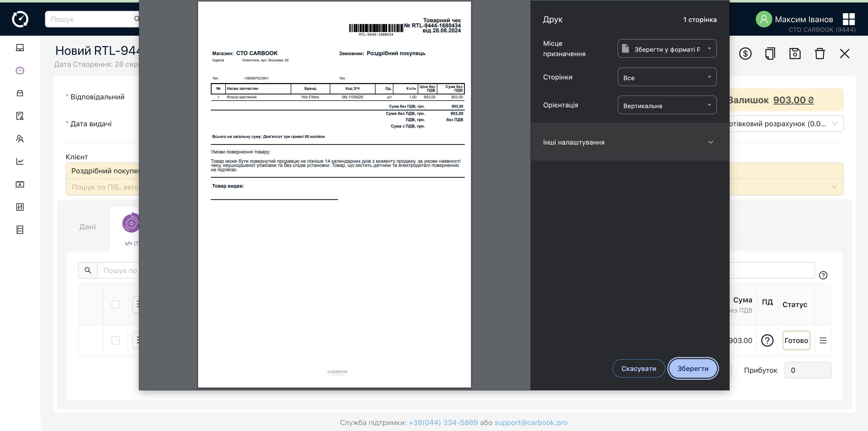Open the Сторінки dropdown set to Все

[667, 77]
